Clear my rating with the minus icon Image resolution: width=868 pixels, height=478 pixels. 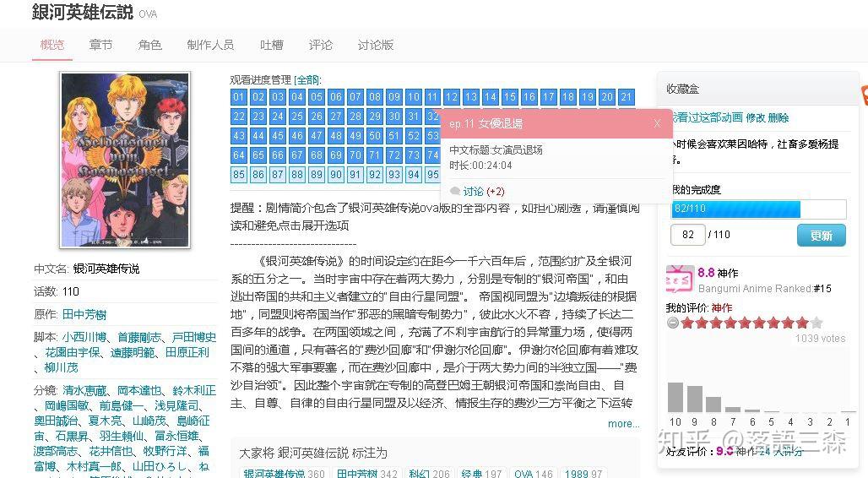[x=673, y=323]
